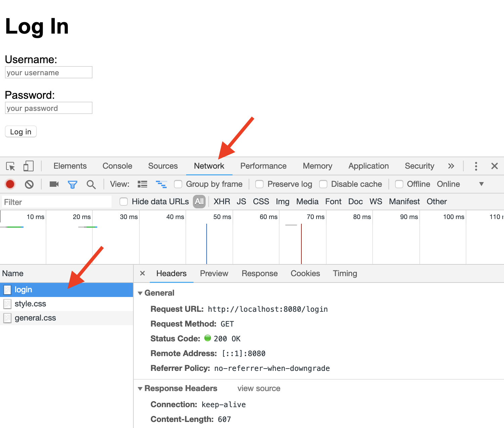Show more DevTools tabs chevron
This screenshot has height=428, width=504.
451,166
